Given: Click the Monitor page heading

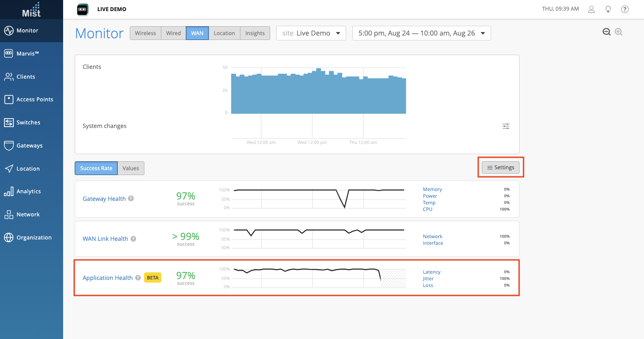Looking at the screenshot, I should click(100, 33).
